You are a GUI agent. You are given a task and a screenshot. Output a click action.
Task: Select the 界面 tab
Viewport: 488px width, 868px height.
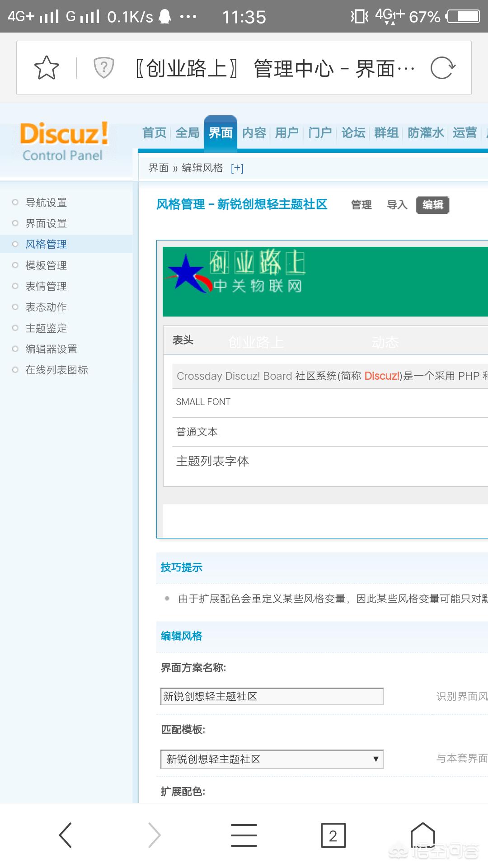[x=221, y=133]
